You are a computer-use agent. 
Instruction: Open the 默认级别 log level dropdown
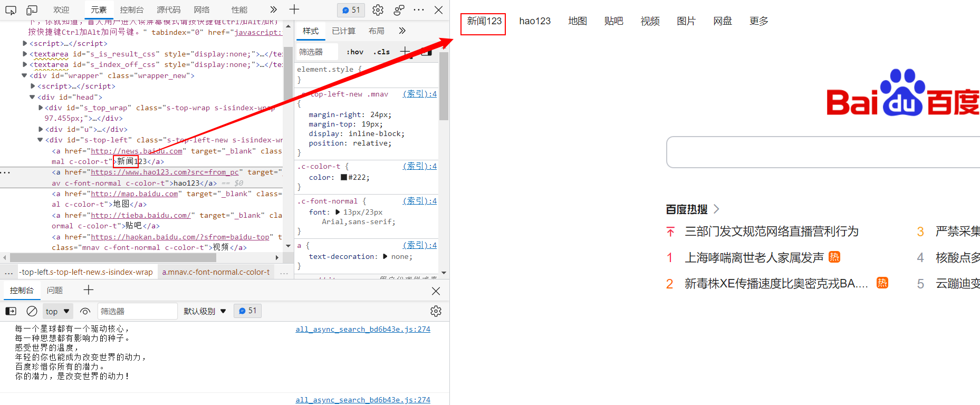point(205,311)
